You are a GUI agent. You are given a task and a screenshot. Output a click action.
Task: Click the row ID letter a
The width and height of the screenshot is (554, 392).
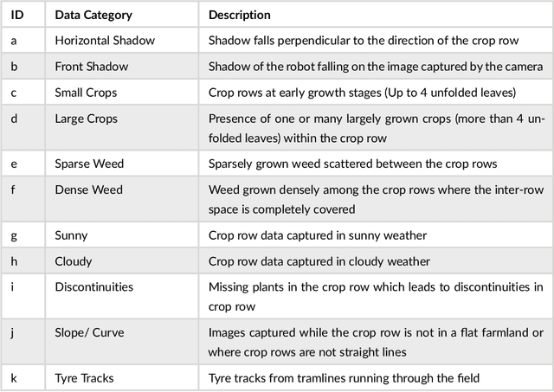click(x=14, y=40)
